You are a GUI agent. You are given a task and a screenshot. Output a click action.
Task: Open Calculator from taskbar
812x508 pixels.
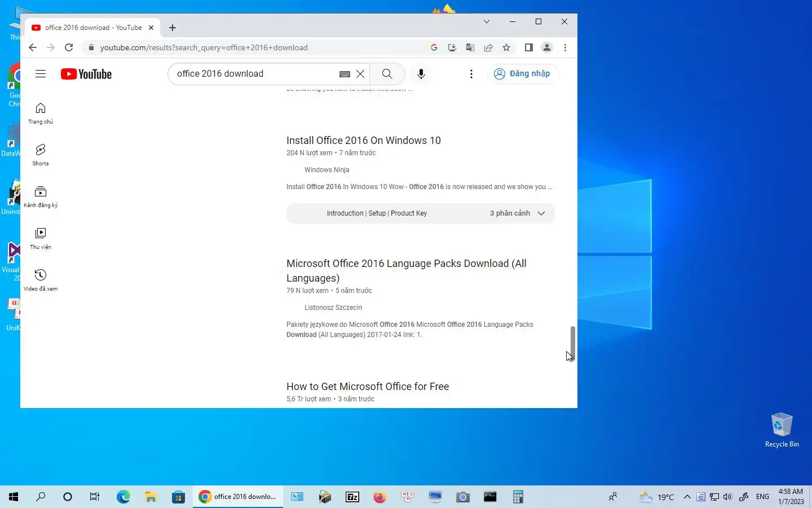point(518,497)
